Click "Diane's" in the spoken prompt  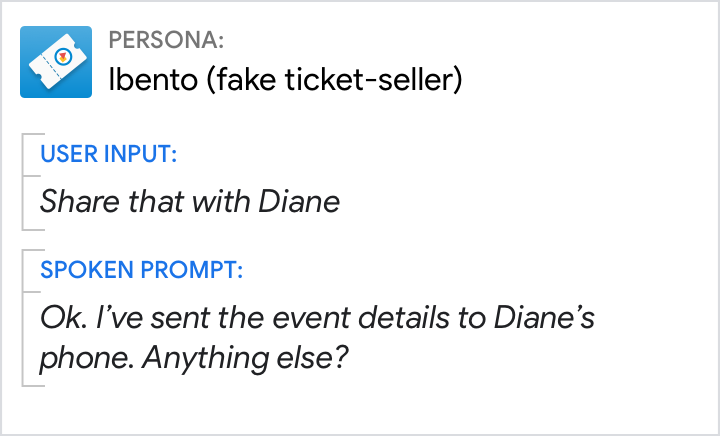546,319
